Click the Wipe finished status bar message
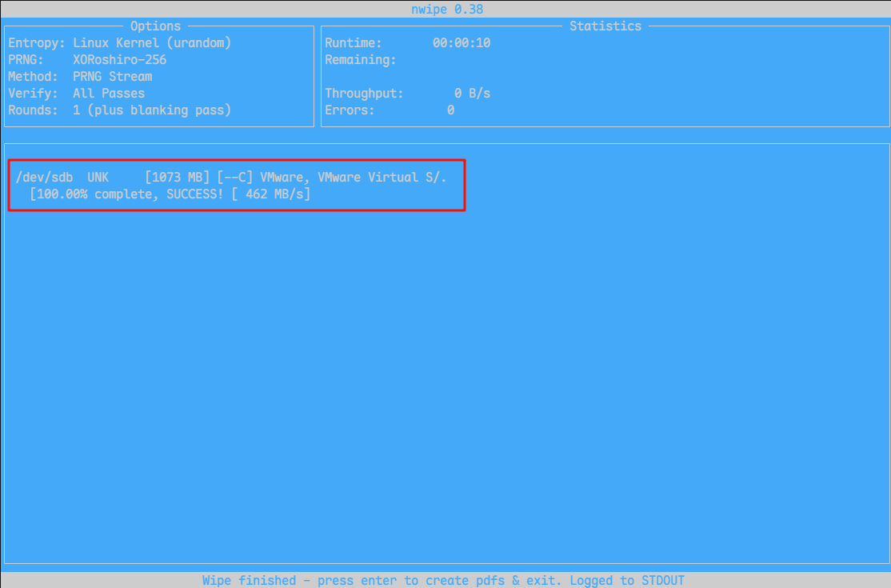 443,581
